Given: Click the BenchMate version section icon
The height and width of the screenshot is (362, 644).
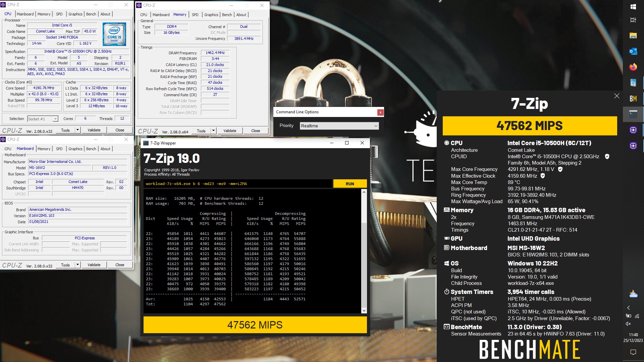Looking at the screenshot, I should pos(446,327).
